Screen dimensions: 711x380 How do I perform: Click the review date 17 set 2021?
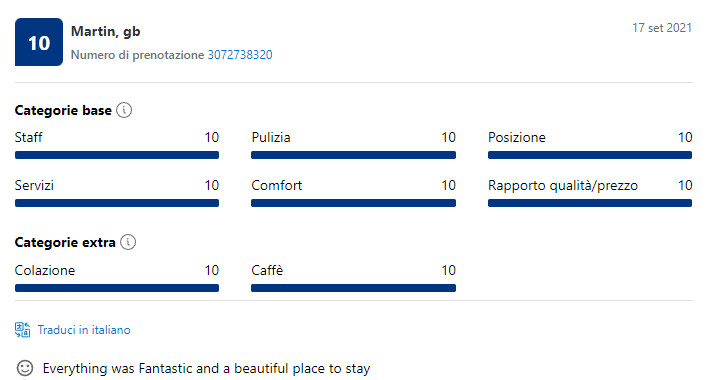click(x=662, y=28)
